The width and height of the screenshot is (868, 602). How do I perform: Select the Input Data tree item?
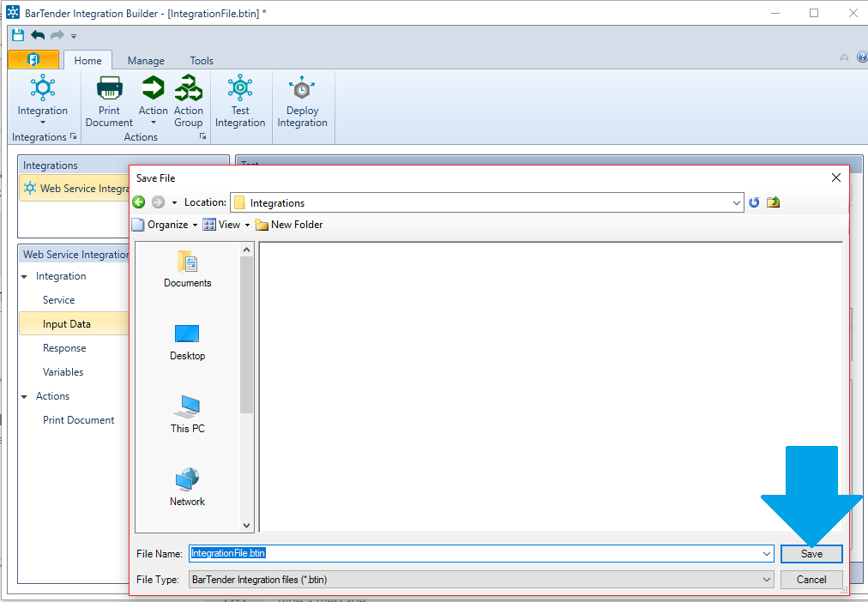coord(74,323)
